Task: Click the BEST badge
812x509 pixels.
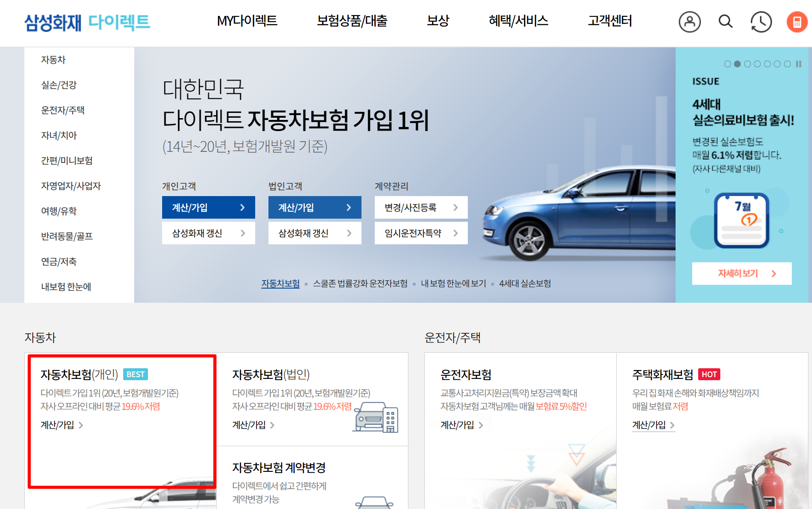Action: click(136, 374)
